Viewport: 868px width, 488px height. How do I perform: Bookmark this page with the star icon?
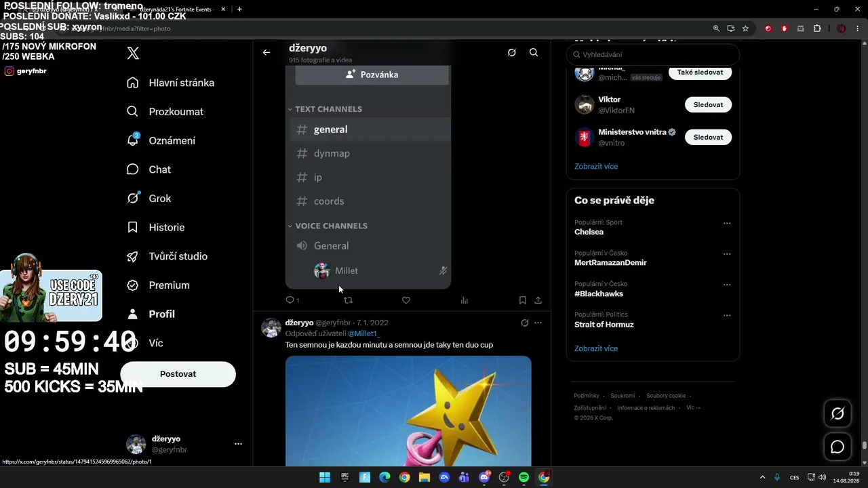tap(745, 28)
